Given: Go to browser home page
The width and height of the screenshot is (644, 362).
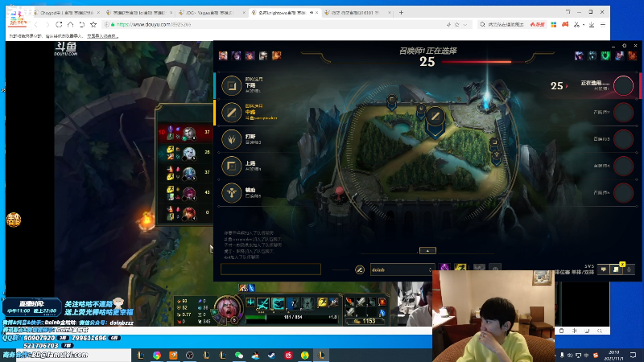Looking at the screenshot, I should point(70,25).
